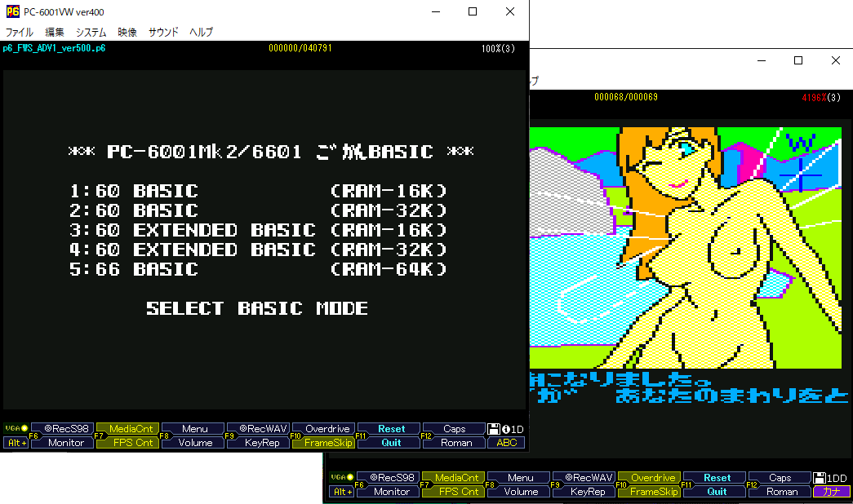
Task: Open the ヘルプ menu in the front window
Action: coord(201,33)
